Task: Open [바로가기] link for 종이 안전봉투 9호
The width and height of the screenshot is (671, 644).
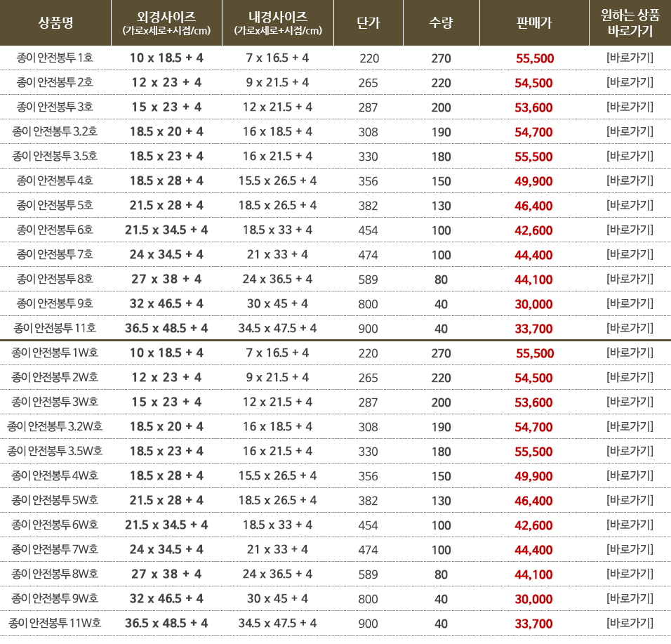Action: [630, 303]
